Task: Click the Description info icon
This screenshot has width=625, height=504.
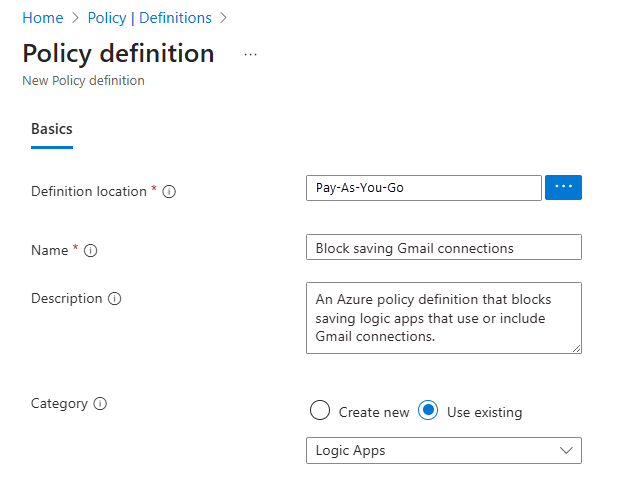Action: tap(115, 299)
